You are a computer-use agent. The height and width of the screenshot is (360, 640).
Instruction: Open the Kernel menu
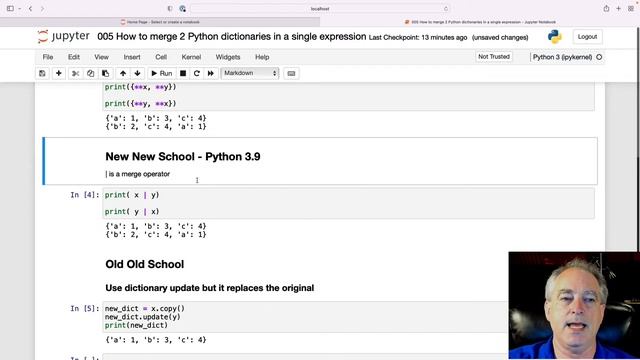(191, 57)
